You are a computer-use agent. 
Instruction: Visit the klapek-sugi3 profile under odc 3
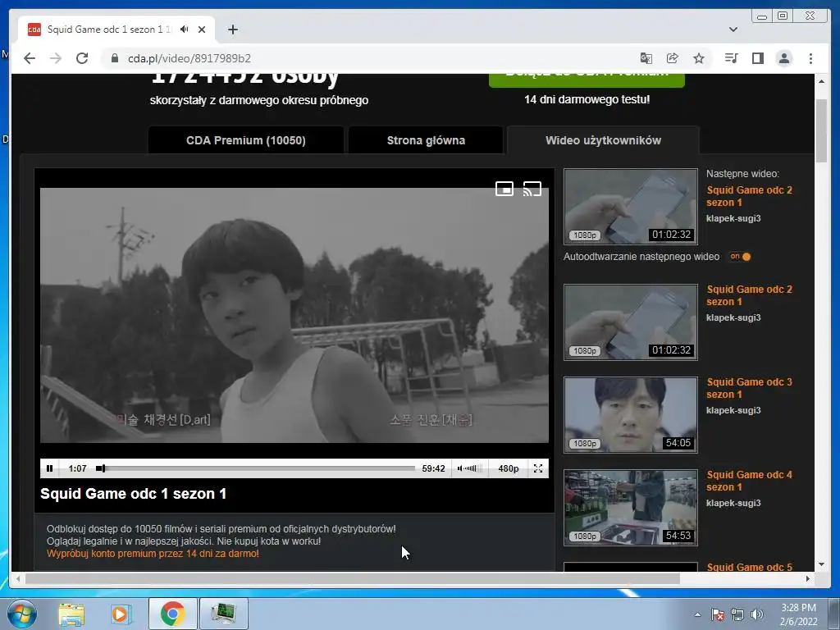pos(733,410)
